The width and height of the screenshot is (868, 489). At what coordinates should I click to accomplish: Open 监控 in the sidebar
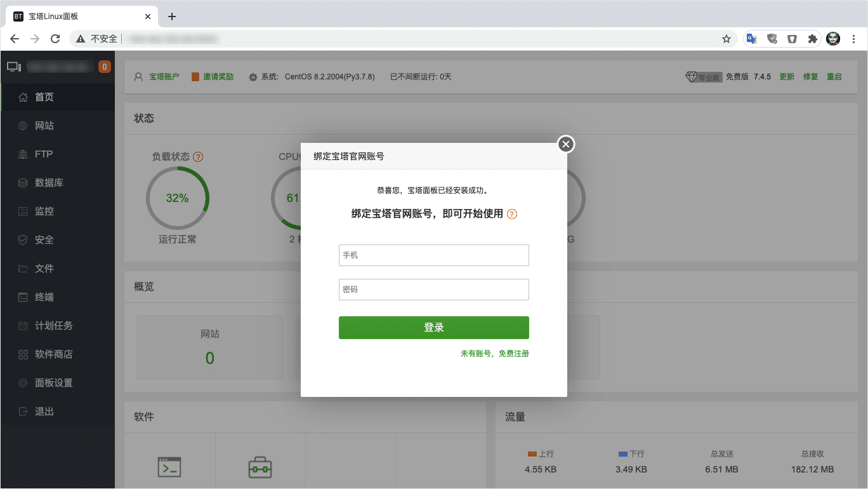click(x=58, y=211)
